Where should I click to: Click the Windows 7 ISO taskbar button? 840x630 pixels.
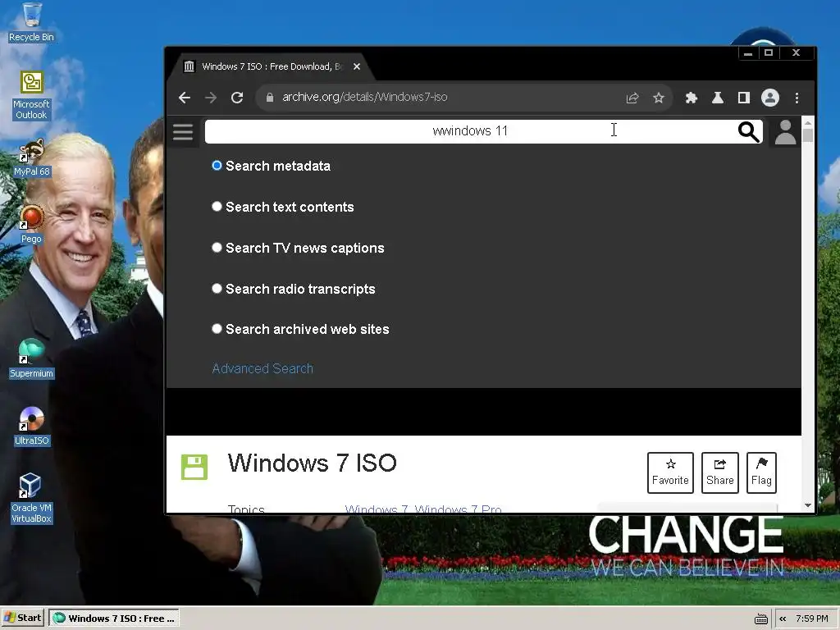tap(114, 619)
